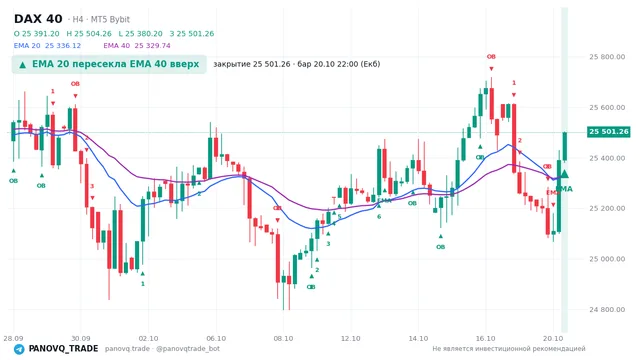Click the 16.10 date label
This screenshot has height=360, width=640.
[486, 338]
